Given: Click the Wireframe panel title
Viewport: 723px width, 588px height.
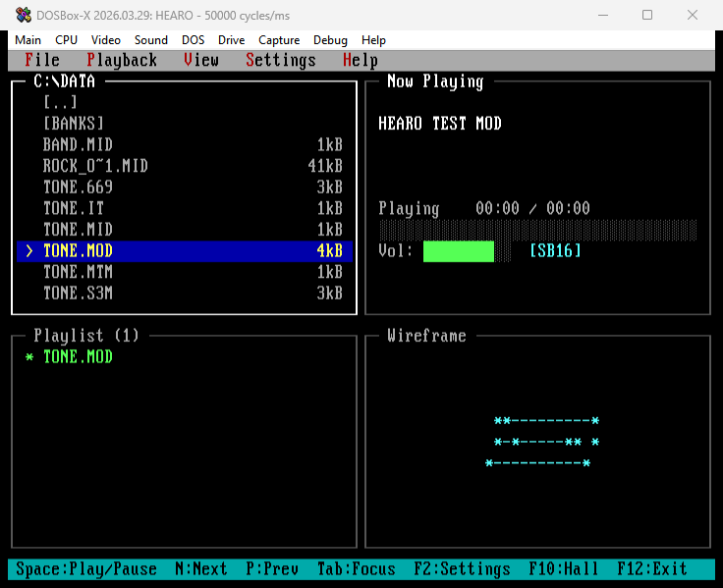Looking at the screenshot, I should pos(426,336).
